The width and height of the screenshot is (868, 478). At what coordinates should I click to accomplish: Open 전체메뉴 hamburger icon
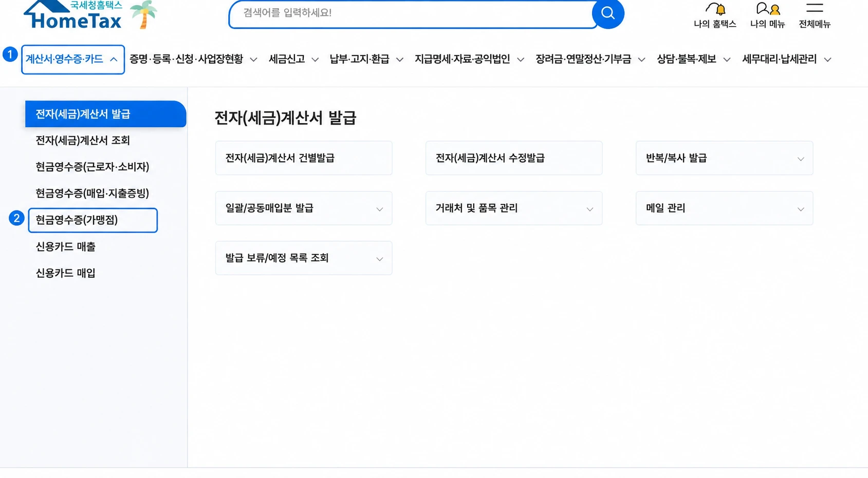(815, 8)
